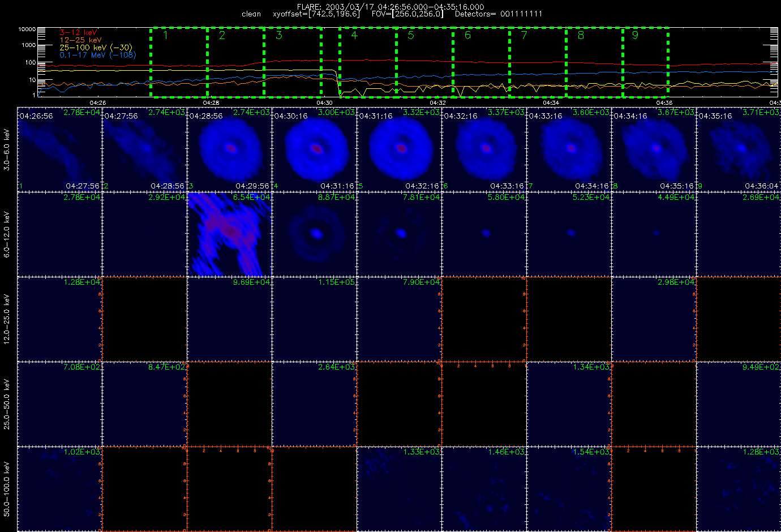Open the 3.0-6.0 keV image for interval 2
The height and width of the screenshot is (532, 781).
click(x=144, y=149)
